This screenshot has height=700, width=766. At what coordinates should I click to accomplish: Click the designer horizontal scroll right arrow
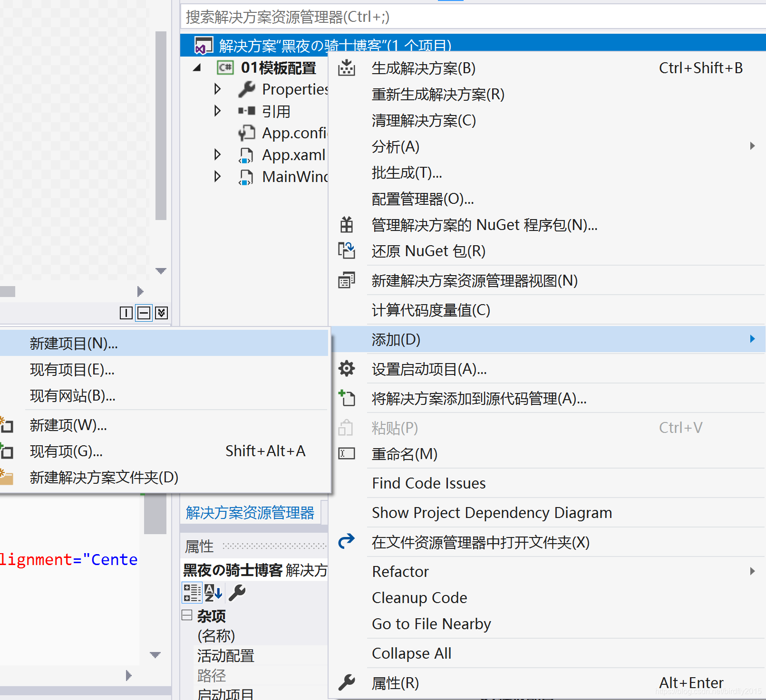click(x=140, y=291)
